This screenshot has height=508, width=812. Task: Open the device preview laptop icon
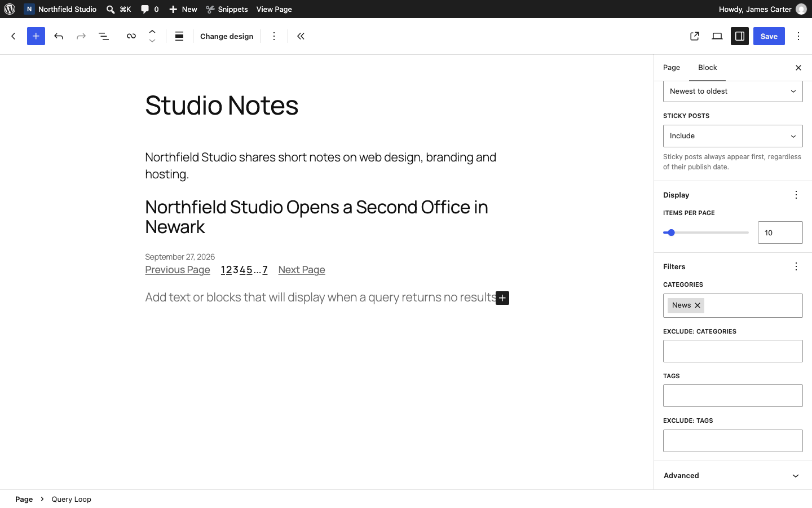tap(717, 36)
